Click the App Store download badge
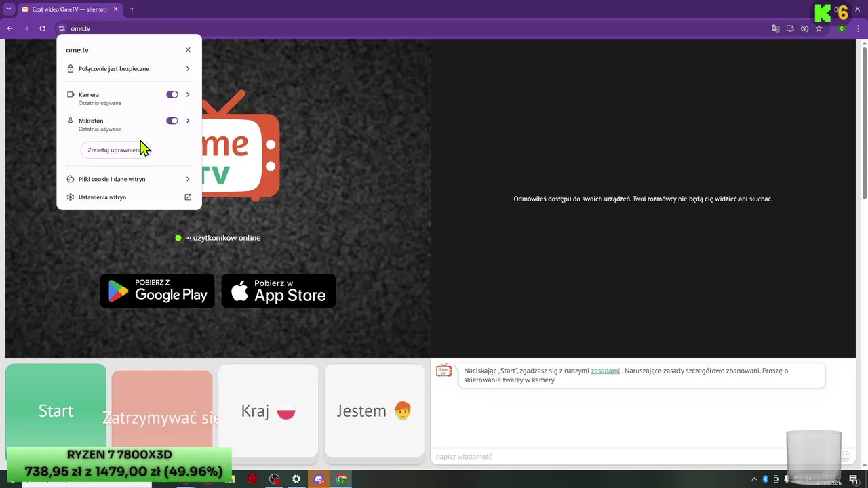Viewport: 868px width, 488px height. coord(279,291)
